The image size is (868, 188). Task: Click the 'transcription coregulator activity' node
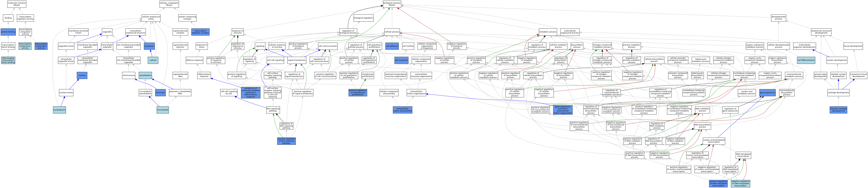(x=25, y=32)
